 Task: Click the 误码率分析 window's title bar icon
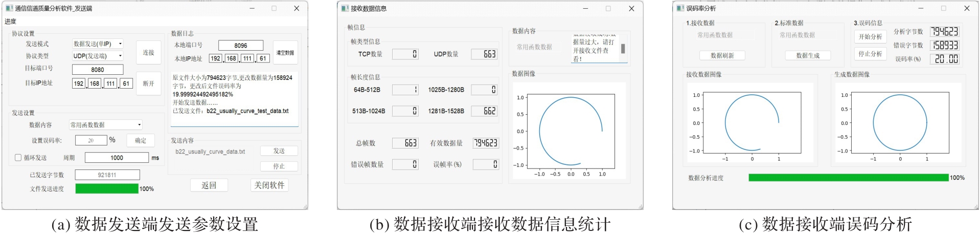point(680,9)
